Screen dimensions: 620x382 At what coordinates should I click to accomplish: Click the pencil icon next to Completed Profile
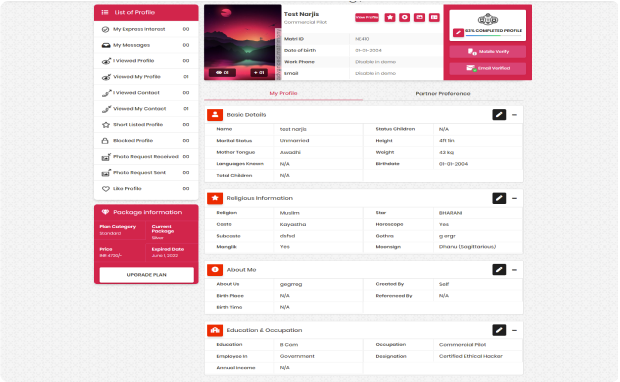(x=458, y=32)
